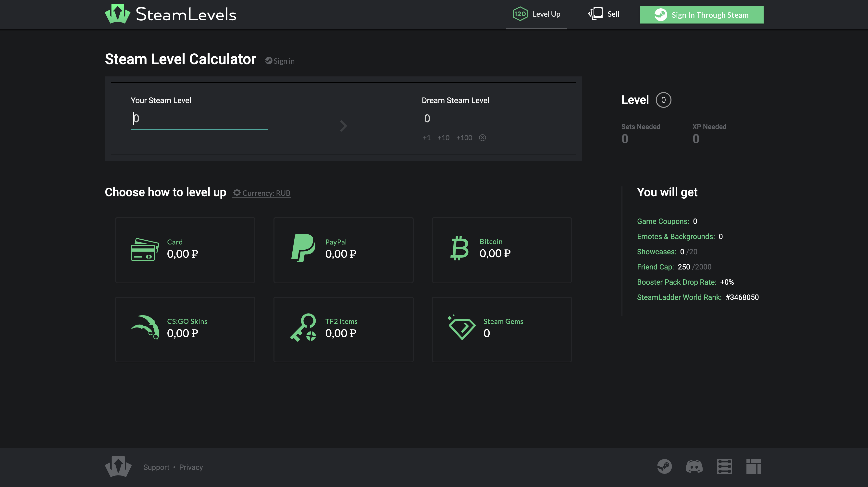The width and height of the screenshot is (868, 487).
Task: Click the Steam logo inside sign-in button
Action: click(660, 15)
